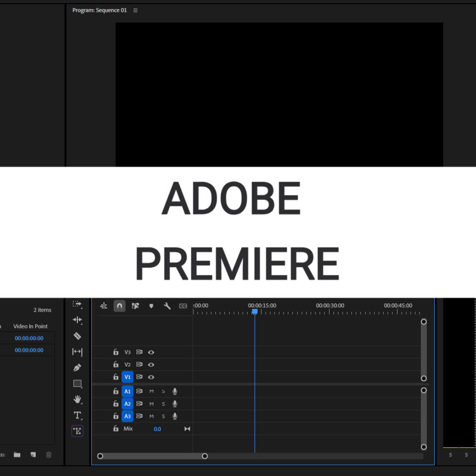The height and width of the screenshot is (476, 476).
Task: Toggle lock on track A3
Action: tap(116, 416)
